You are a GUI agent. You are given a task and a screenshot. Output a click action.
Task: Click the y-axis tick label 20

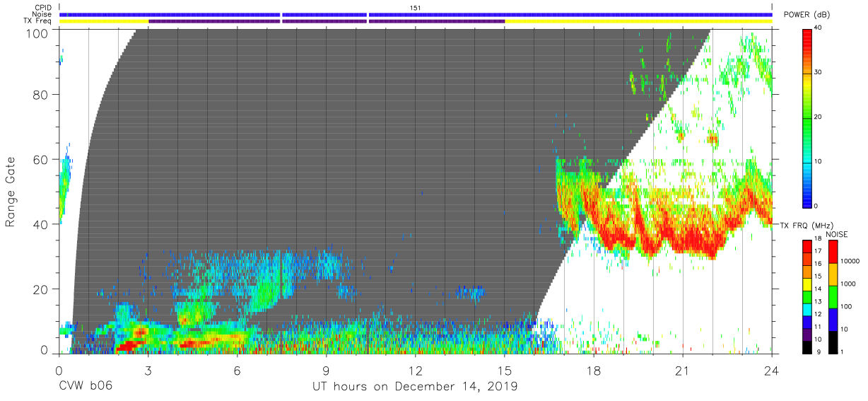click(41, 289)
